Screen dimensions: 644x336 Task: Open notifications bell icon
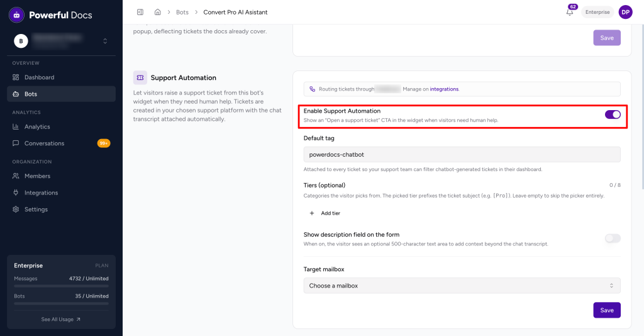pyautogui.click(x=570, y=13)
